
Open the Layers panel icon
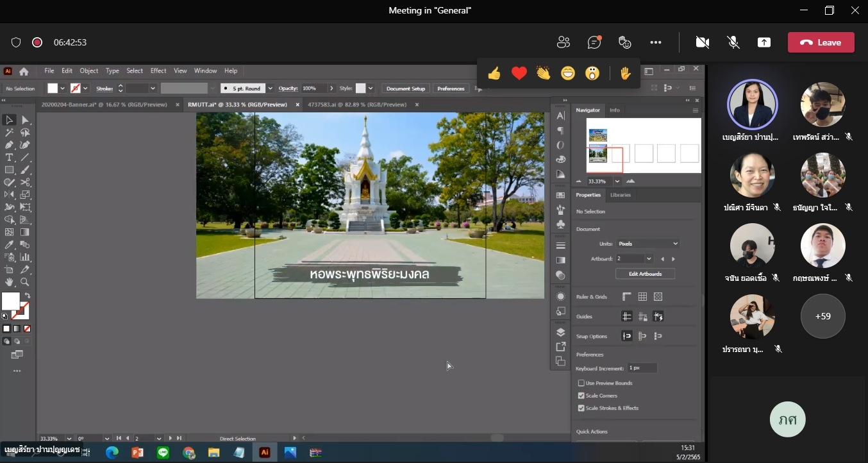tap(561, 332)
